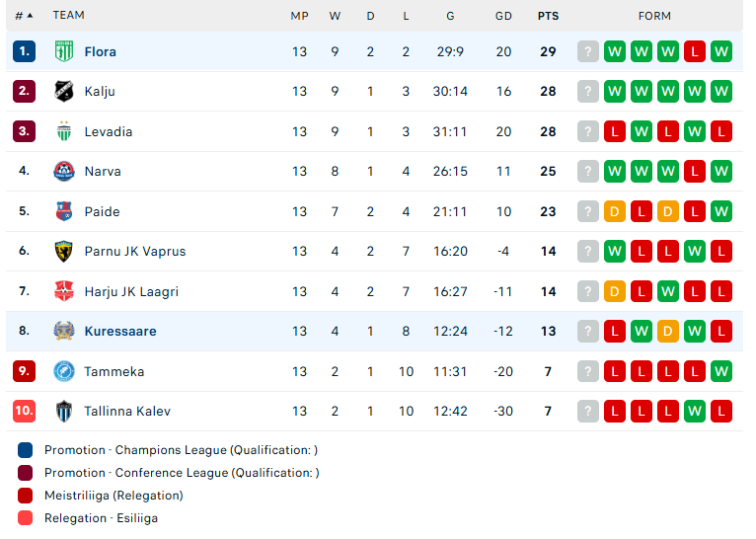
Task: Select the Tallinna Kalev crest icon
Action: pyautogui.click(x=63, y=412)
